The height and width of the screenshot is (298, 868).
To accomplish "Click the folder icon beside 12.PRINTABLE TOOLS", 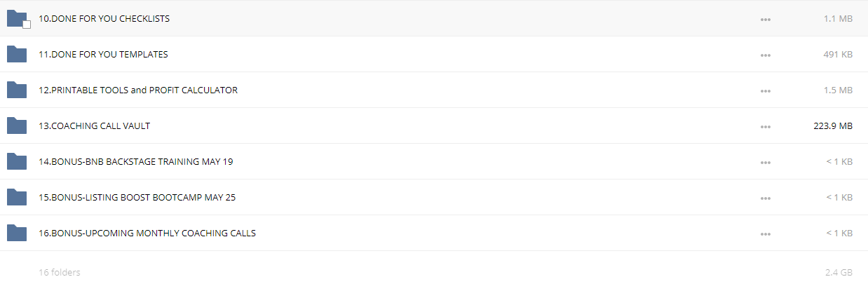I will pyautogui.click(x=16, y=90).
